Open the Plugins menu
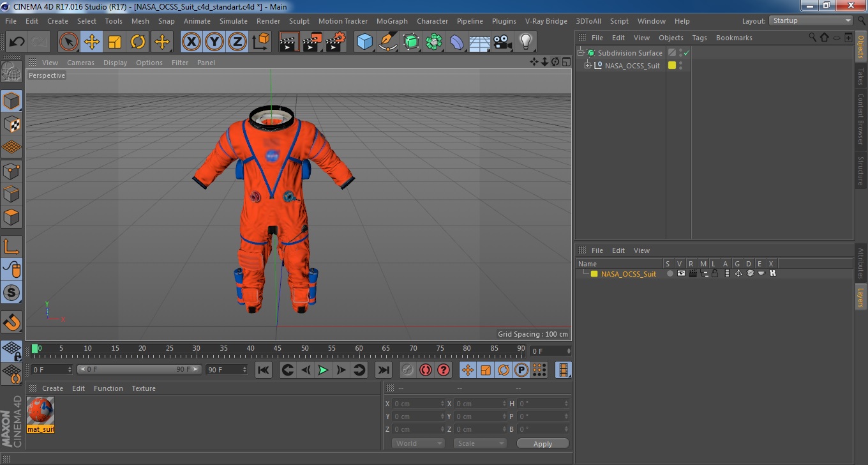 click(504, 21)
